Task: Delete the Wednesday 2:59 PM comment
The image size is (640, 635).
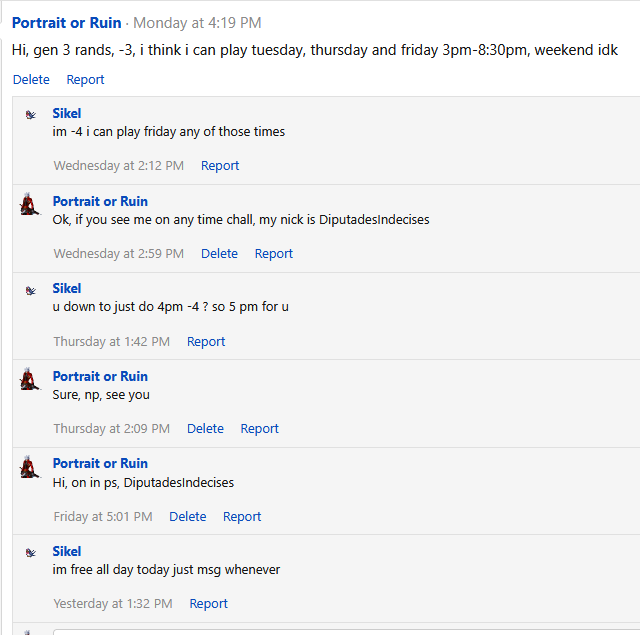Action: pyautogui.click(x=219, y=253)
